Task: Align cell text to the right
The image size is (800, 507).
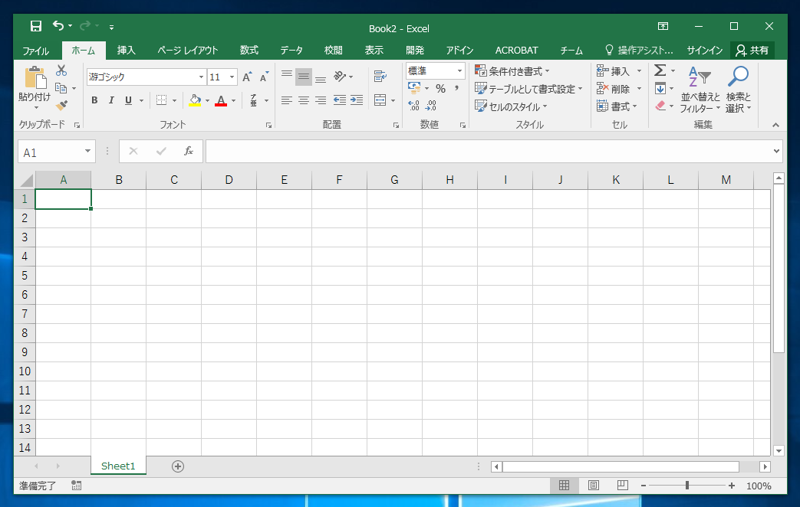Action: 320,100
